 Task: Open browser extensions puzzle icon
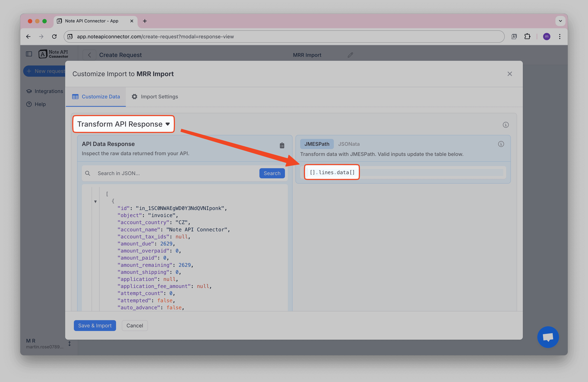click(527, 37)
